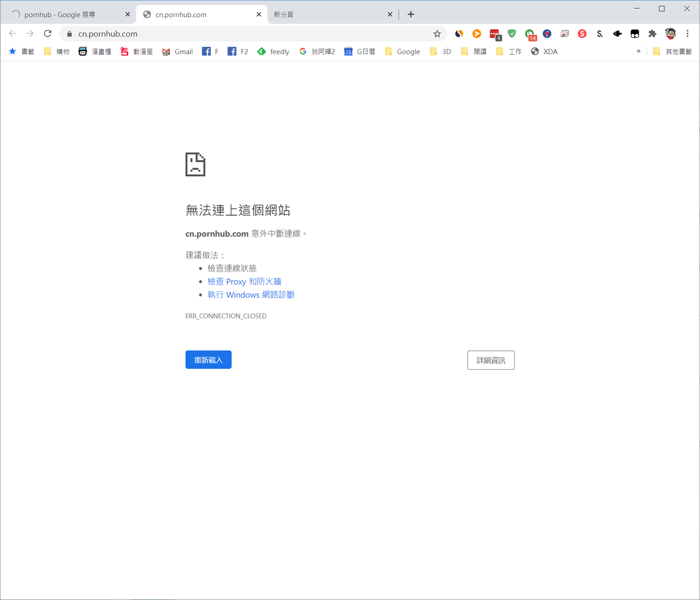Open the Extensions puzzle piece menu
The height and width of the screenshot is (600, 700).
pos(652,34)
